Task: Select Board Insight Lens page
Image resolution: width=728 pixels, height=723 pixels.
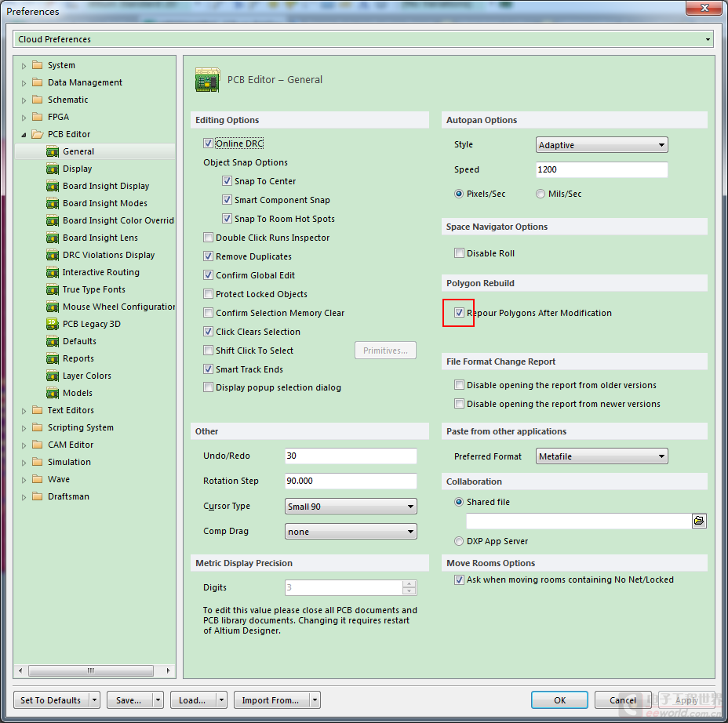Action: 100,238
